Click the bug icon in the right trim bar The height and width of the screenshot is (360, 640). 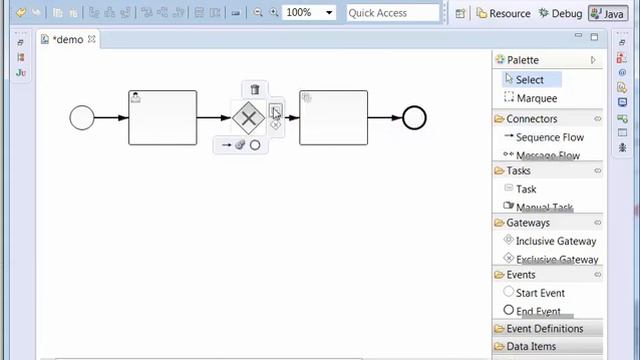[622, 147]
